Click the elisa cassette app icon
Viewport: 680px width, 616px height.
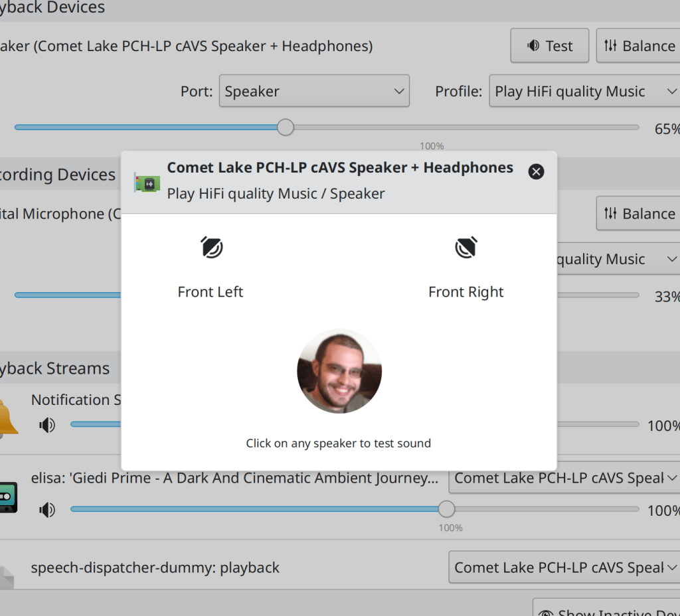point(8,497)
